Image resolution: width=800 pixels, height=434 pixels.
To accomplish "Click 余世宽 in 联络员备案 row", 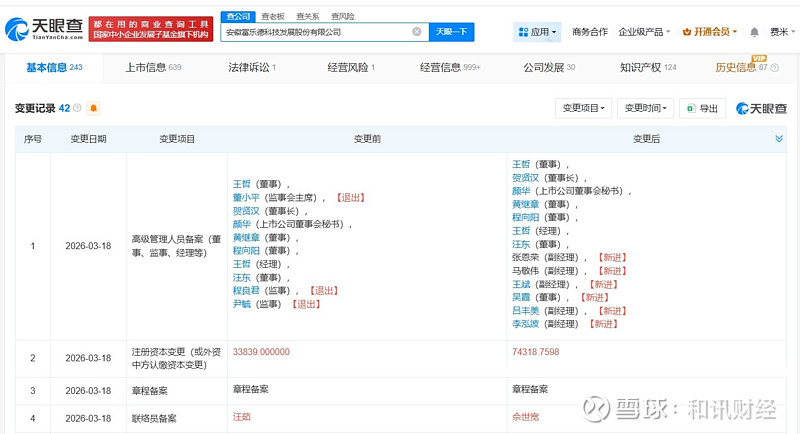I will coord(526,417).
